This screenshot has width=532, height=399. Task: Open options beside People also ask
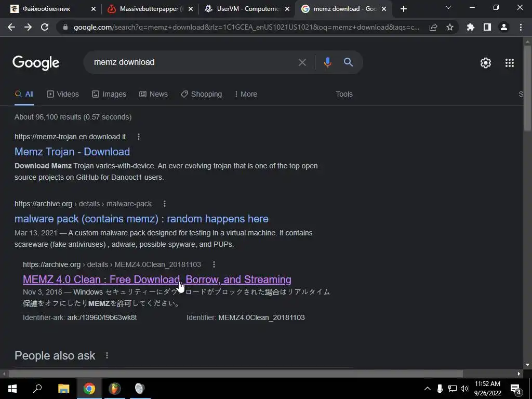tap(107, 355)
